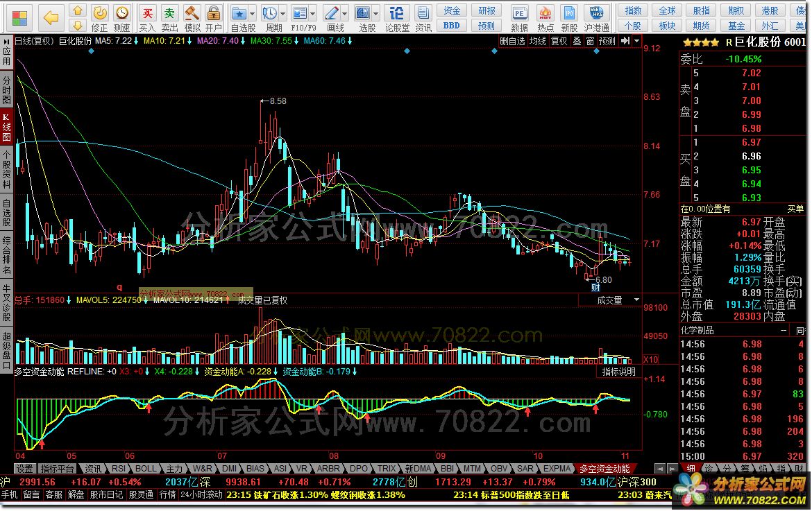Image resolution: width=812 pixels, height=511 pixels.
Task: Click 删自选 to remove from watchlist
Action: (513, 41)
